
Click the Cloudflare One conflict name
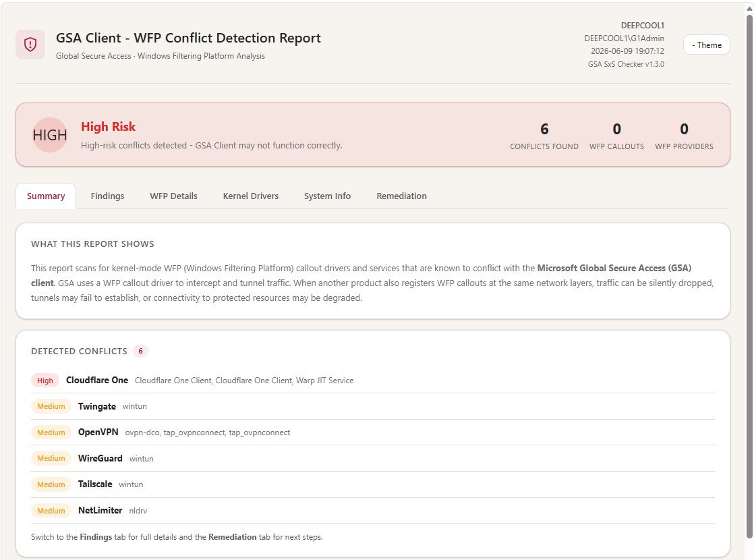[97, 380]
